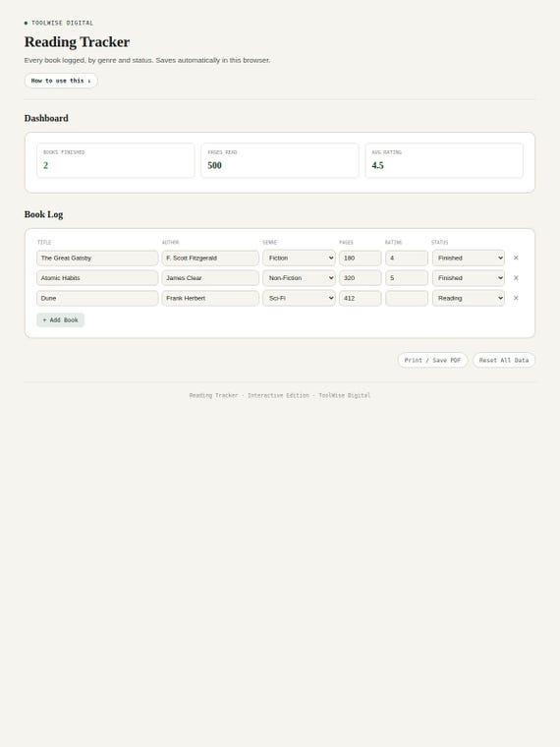Focus the Frank Herbert author field

coord(210,298)
